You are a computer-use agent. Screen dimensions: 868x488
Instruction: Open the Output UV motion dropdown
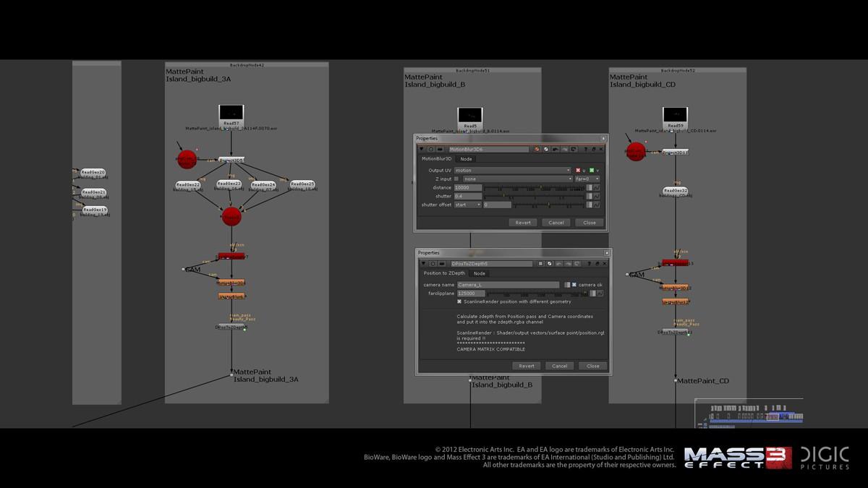(512, 171)
